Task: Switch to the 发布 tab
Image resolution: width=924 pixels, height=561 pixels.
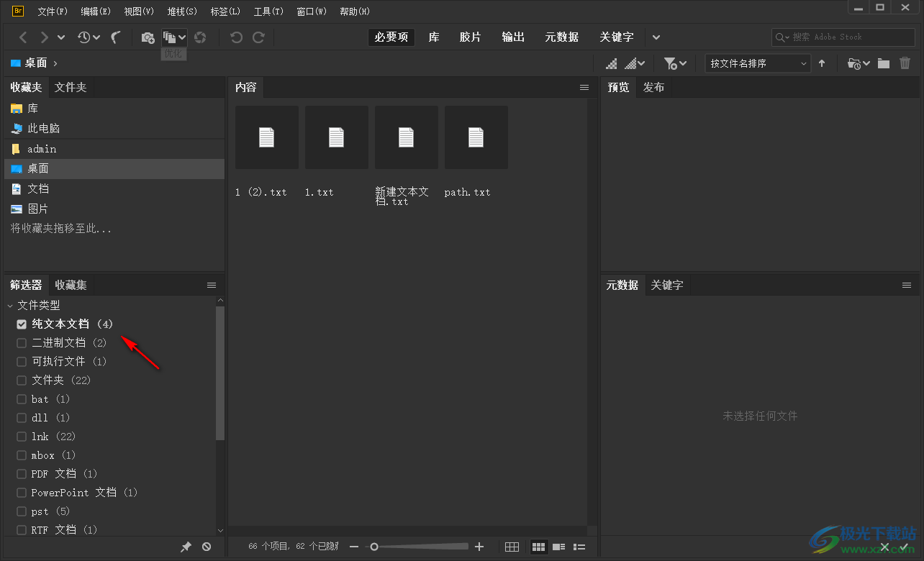Action: point(653,87)
